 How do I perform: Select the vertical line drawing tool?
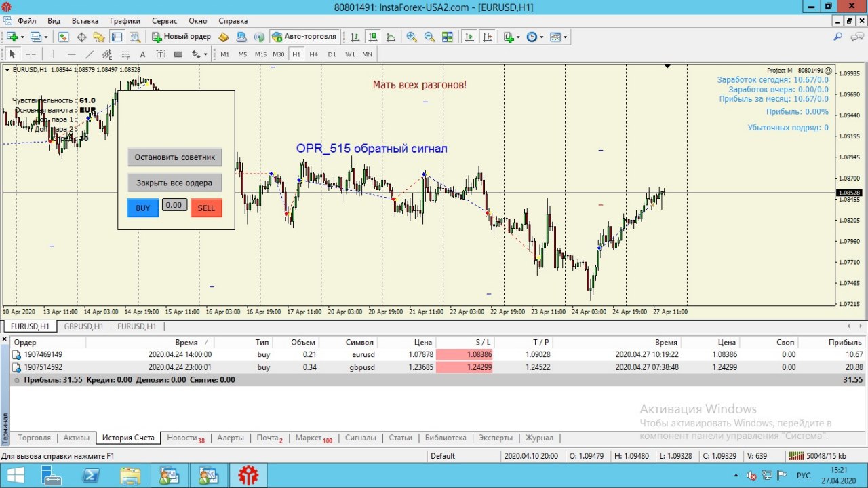pyautogui.click(x=53, y=54)
